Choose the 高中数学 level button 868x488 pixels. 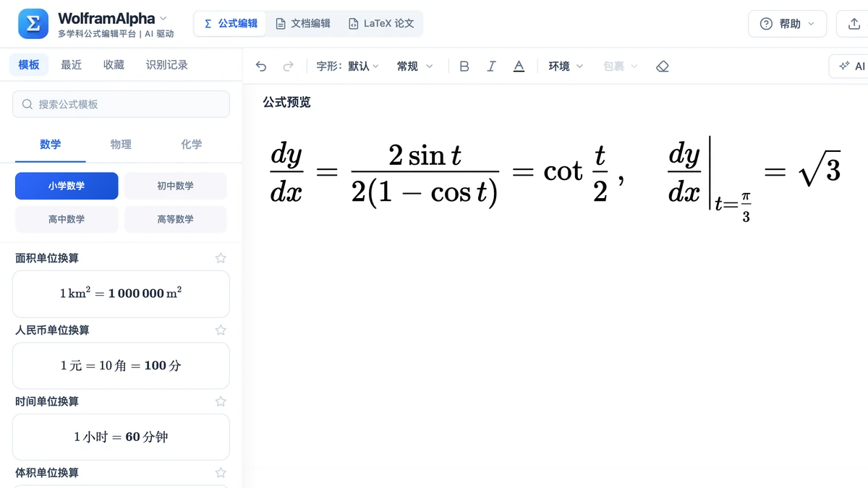tap(67, 219)
